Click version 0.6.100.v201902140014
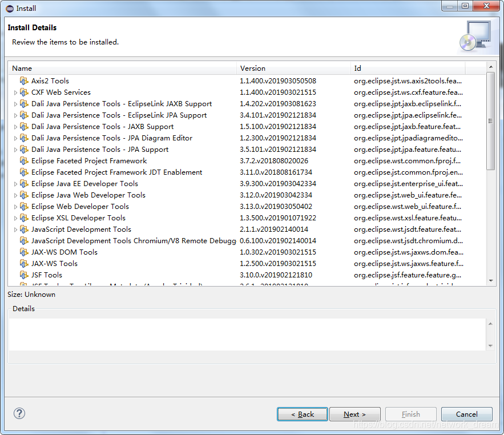The image size is (504, 435). tap(278, 240)
